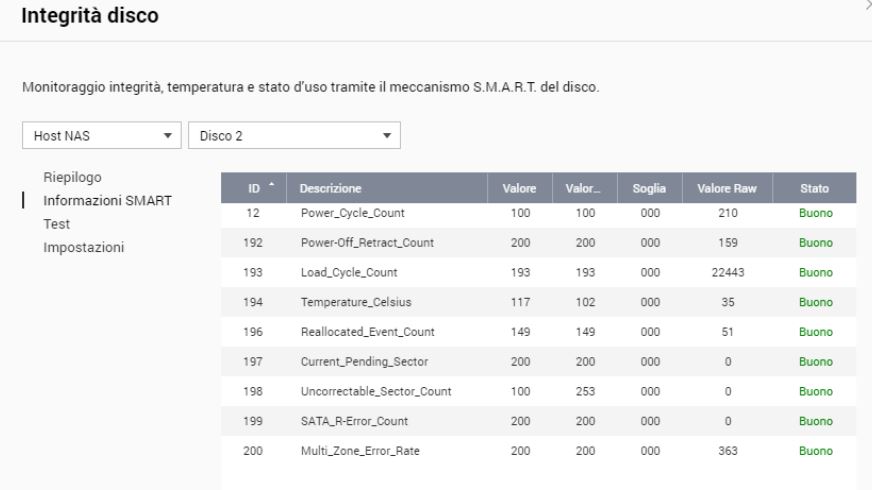Viewport: 872px width, 490px height.
Task: Click the Descrizione column header
Action: point(330,188)
